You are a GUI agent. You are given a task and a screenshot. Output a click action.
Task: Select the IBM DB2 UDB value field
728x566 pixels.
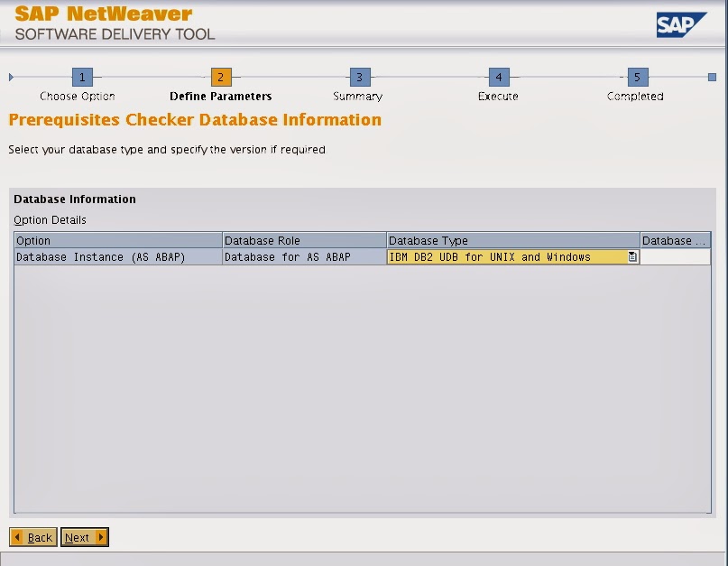pyautogui.click(x=505, y=256)
